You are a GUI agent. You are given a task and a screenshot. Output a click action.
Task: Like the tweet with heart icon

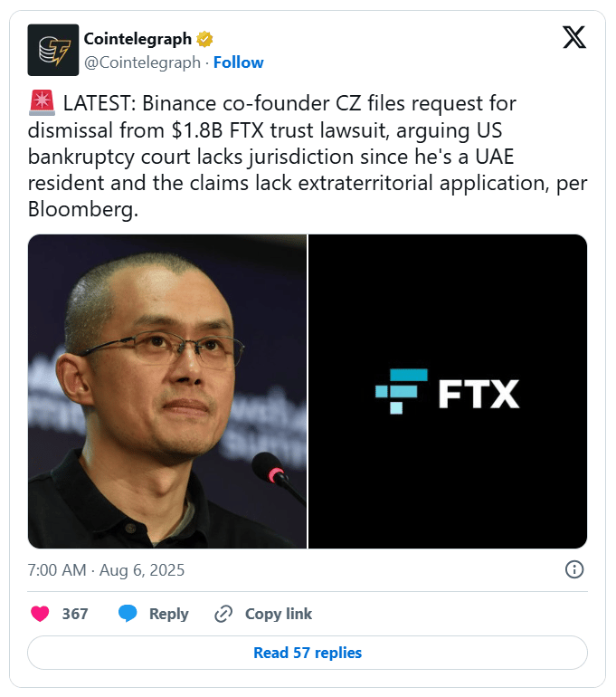point(40,614)
